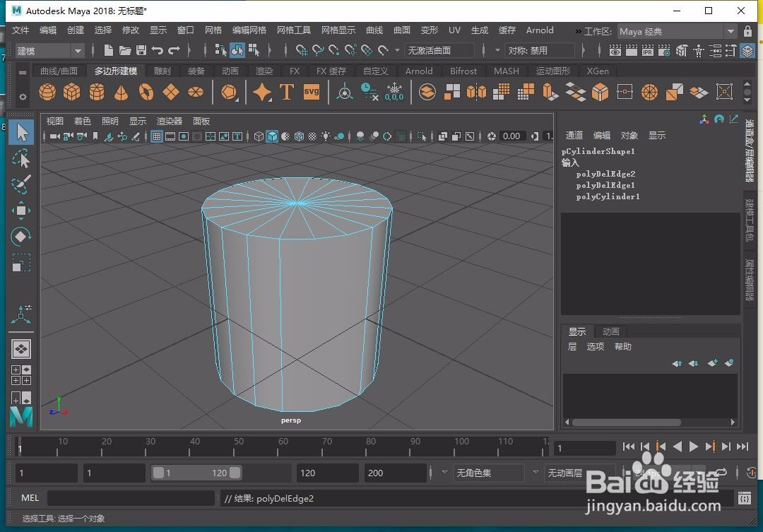The image size is (763, 532).
Task: Toggle the lock icon beside workspace selector
Action: (747, 32)
